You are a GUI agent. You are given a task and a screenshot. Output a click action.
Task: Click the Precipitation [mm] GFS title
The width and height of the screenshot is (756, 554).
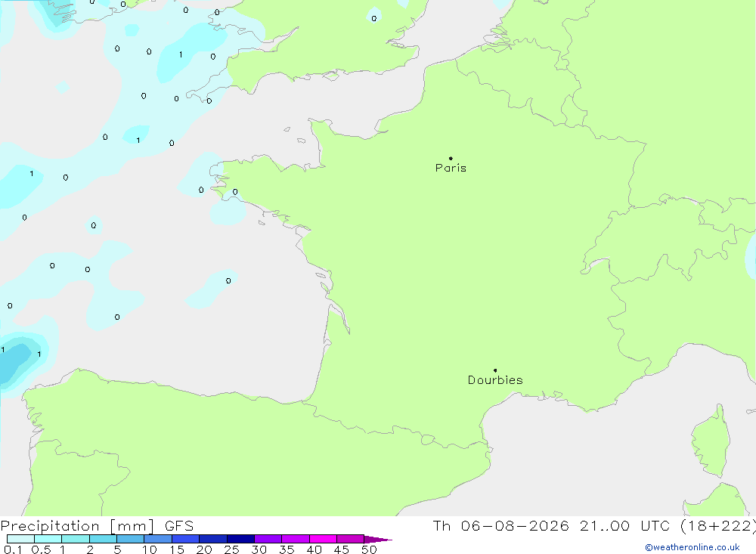pos(97,526)
